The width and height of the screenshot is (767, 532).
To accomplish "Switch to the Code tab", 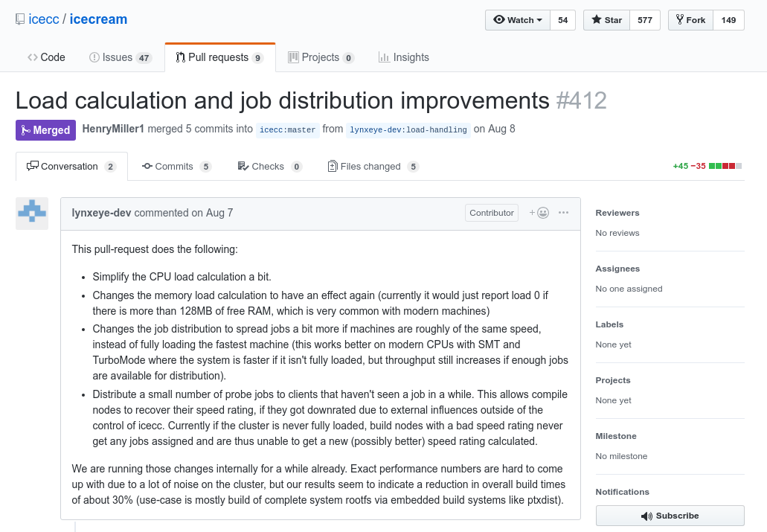I will (46, 57).
